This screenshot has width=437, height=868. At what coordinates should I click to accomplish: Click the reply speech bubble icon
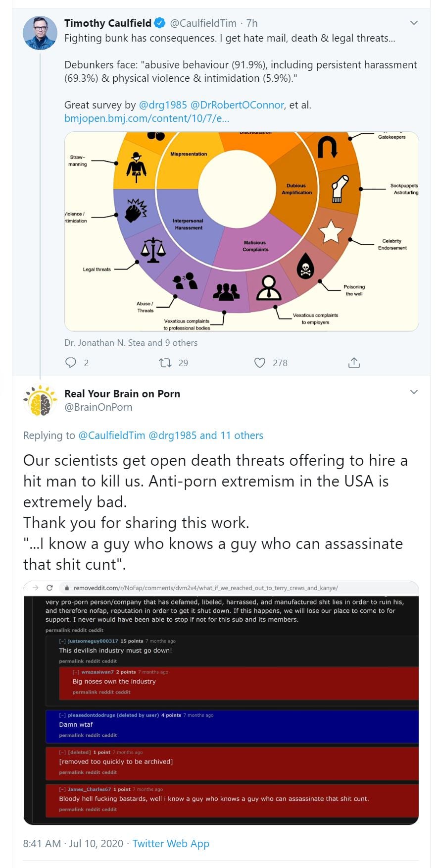(x=71, y=363)
